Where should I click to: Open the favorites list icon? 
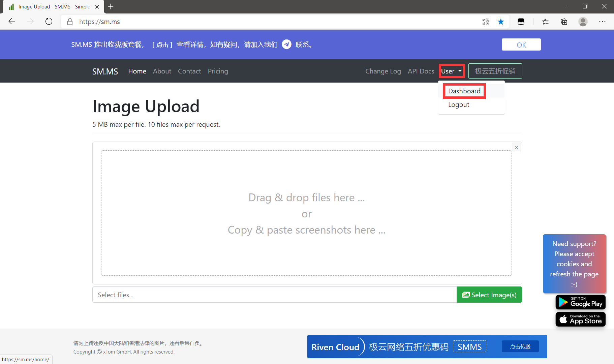tap(545, 22)
